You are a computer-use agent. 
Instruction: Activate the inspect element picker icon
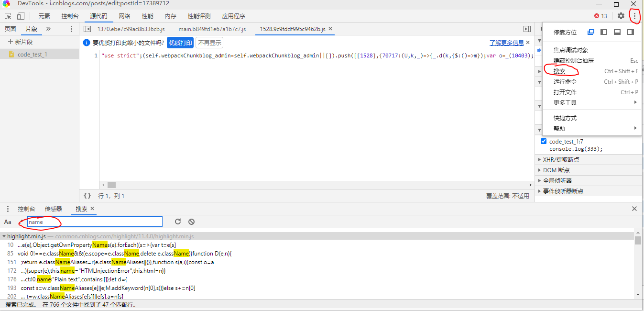pyautogui.click(x=8, y=16)
